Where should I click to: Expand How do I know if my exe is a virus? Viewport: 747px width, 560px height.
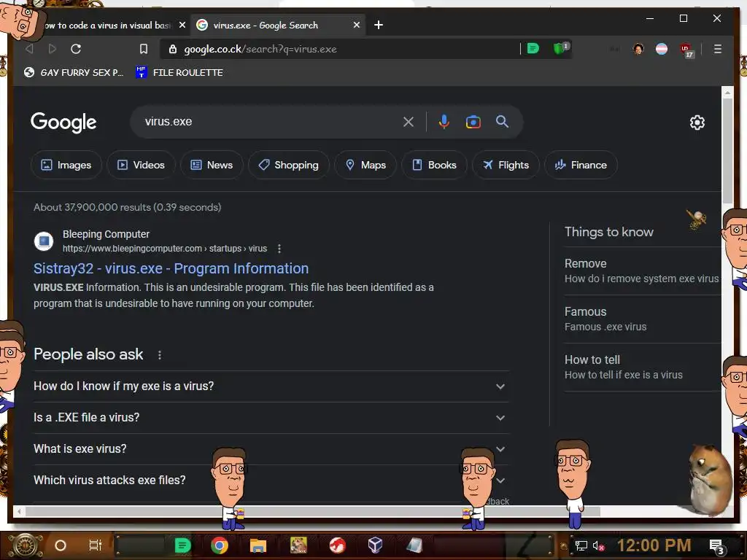tap(271, 386)
